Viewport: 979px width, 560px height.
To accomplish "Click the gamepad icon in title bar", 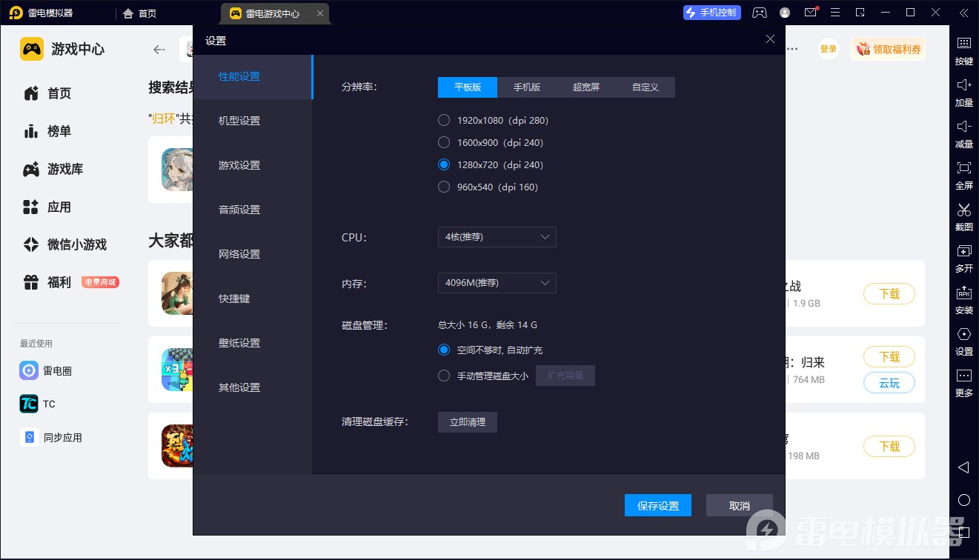I will click(x=760, y=13).
